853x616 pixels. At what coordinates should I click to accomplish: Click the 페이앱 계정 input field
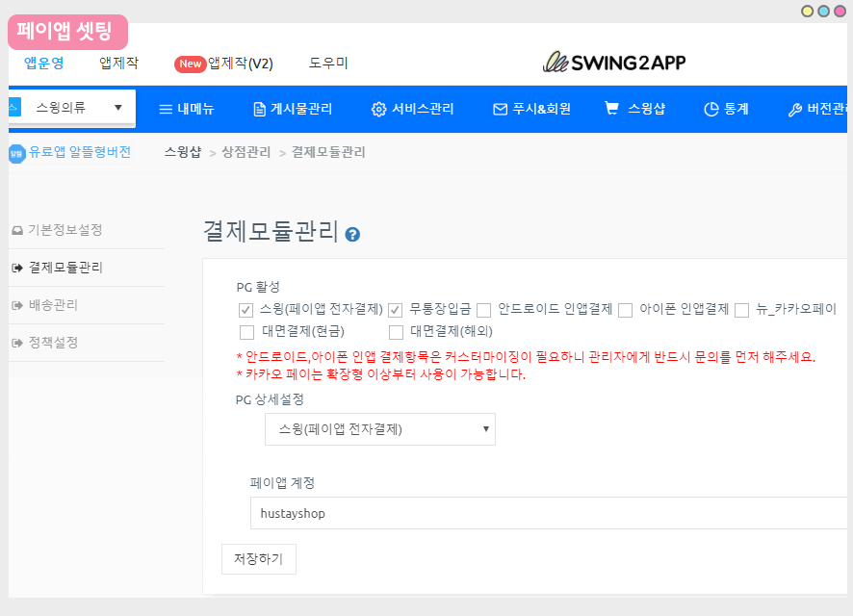[x=549, y=513]
